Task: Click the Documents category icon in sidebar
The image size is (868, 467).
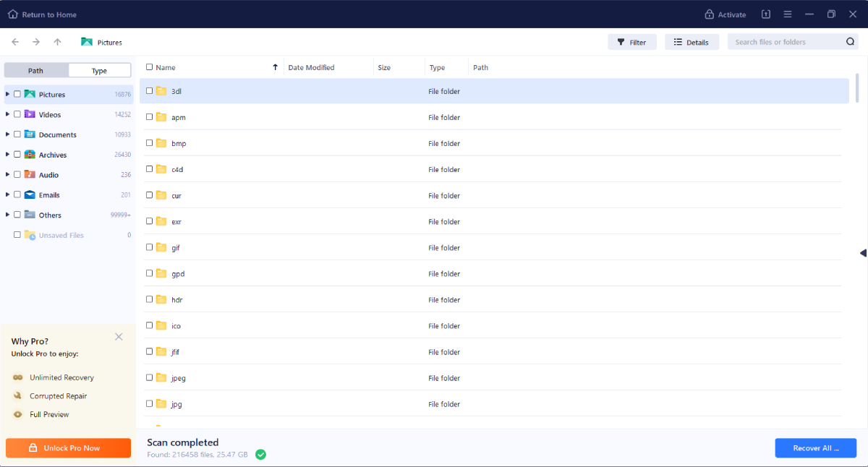Action: point(30,134)
